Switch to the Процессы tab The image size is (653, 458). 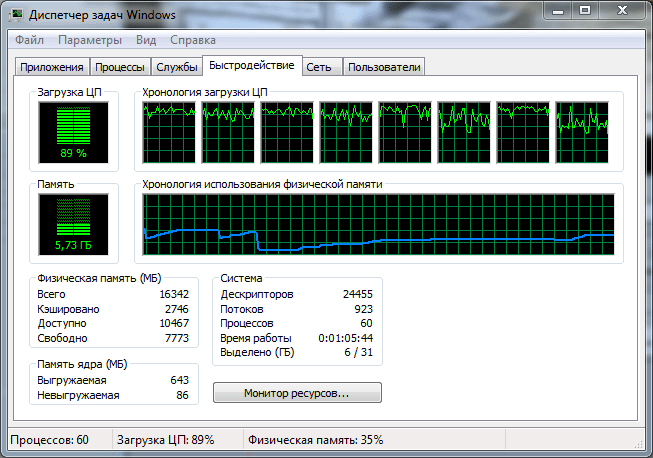tap(120, 67)
